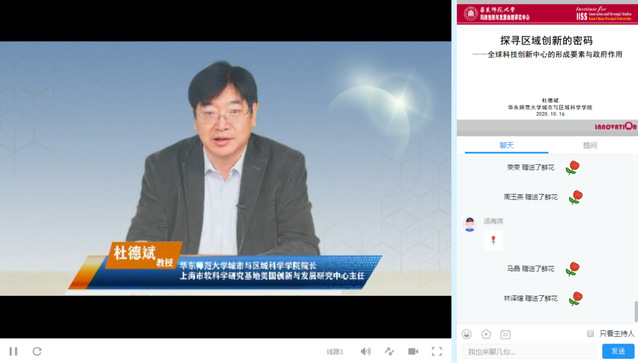Screen dimensions: 638x363
Task: Open the emoji smiley picker
Action: 467,334
